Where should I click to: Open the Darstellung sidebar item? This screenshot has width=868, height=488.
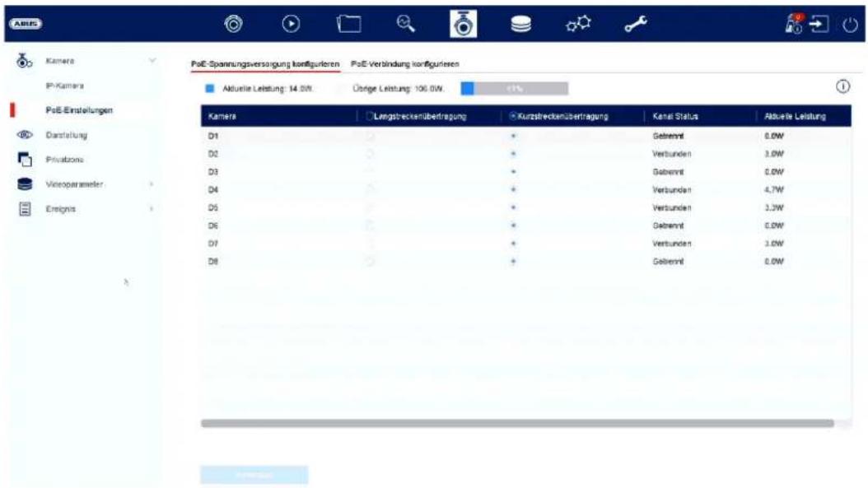click(x=67, y=135)
